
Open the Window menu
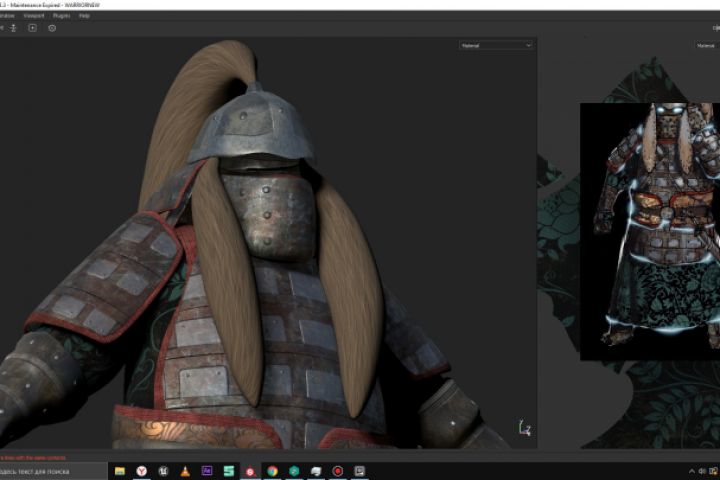[6, 16]
